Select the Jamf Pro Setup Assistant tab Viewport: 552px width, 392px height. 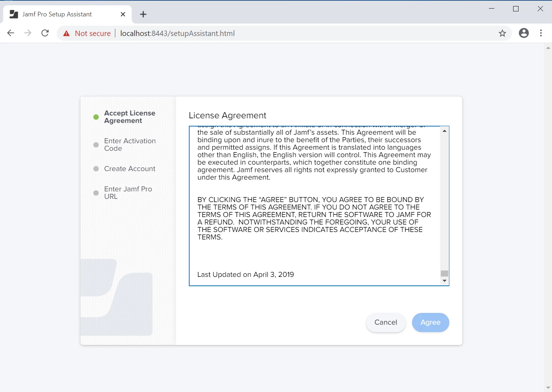pyautogui.click(x=67, y=14)
